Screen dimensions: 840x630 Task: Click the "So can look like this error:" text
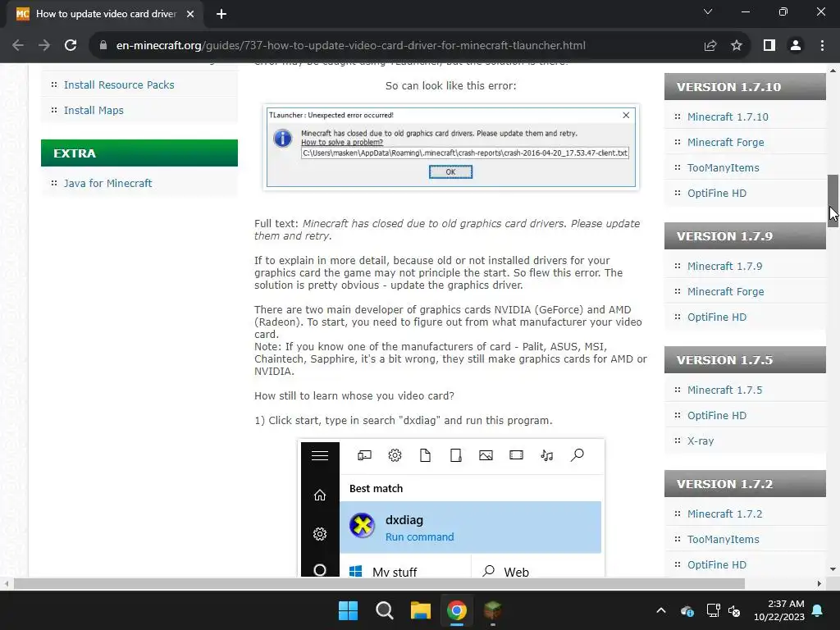coord(451,85)
